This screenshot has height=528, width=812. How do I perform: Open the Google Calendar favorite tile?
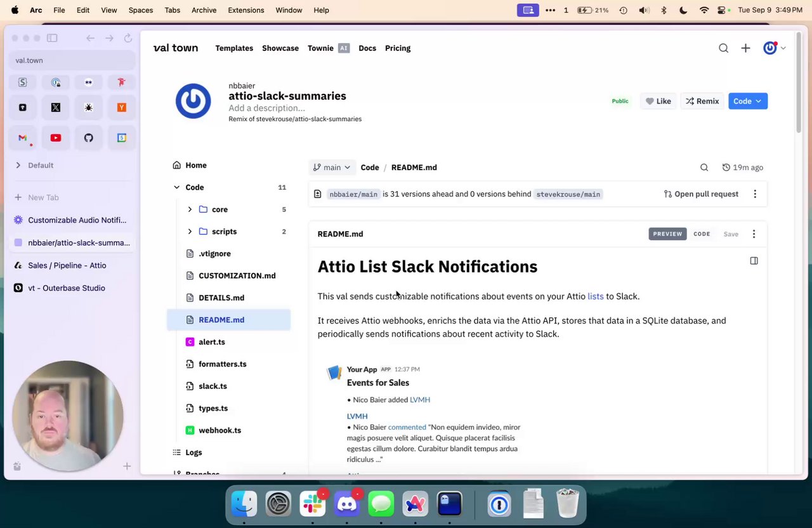click(x=122, y=138)
